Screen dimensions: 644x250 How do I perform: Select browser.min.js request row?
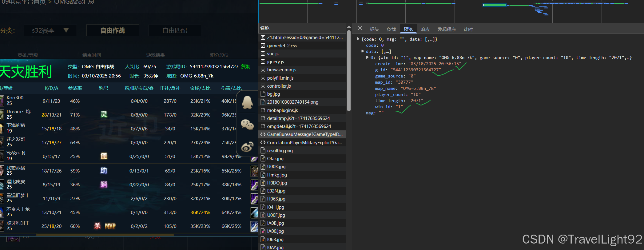(x=303, y=69)
